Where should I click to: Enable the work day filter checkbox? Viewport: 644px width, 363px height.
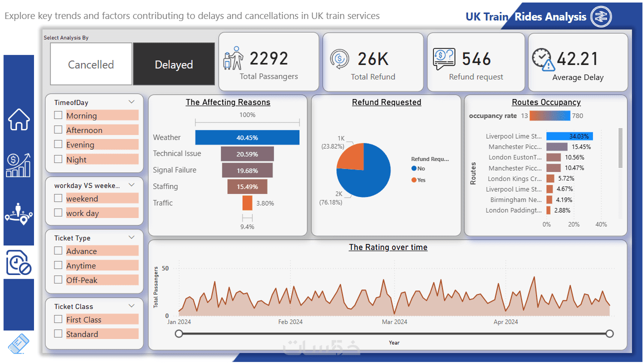click(58, 212)
